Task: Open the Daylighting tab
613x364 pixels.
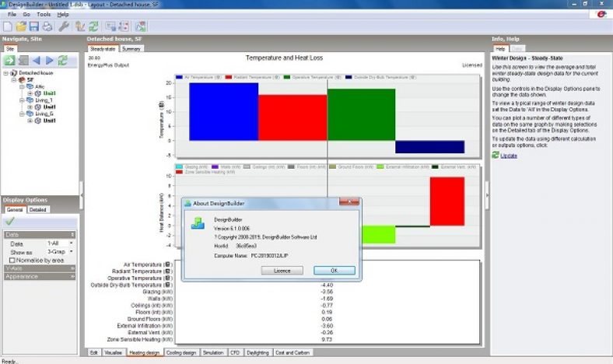Action: pos(258,352)
